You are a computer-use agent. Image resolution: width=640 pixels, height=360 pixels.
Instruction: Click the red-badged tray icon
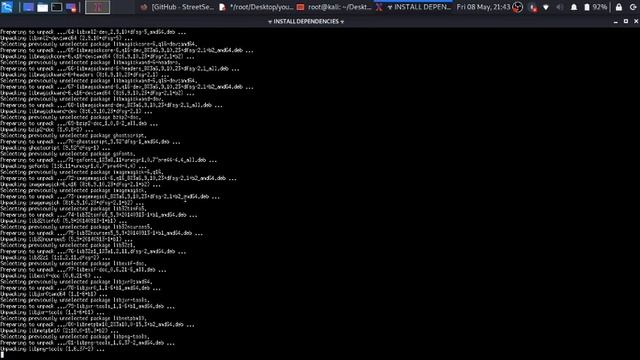point(533,7)
